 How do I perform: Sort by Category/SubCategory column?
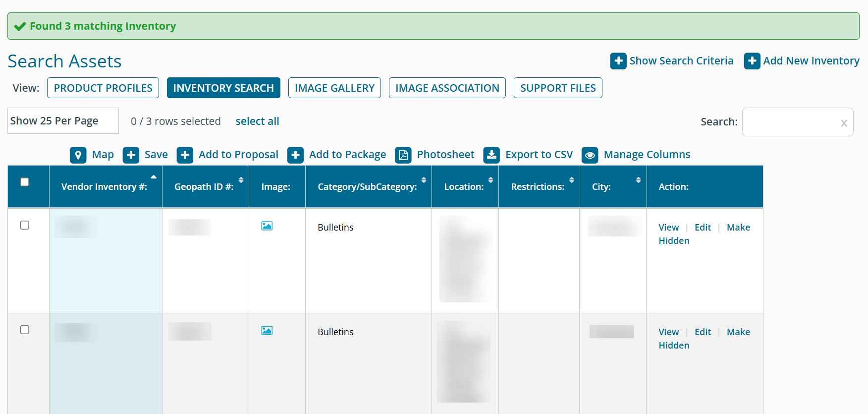coord(369,187)
